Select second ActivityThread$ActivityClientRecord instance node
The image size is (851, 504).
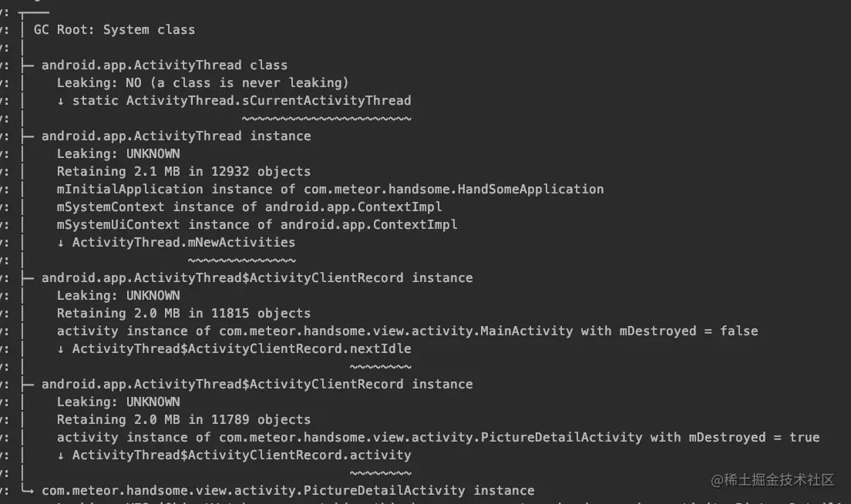[x=257, y=384]
